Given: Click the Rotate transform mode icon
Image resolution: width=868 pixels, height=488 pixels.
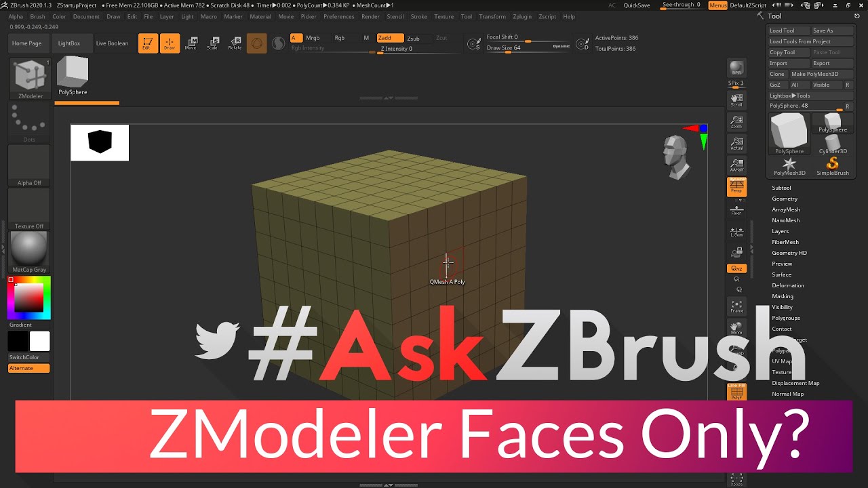Looking at the screenshot, I should click(235, 43).
